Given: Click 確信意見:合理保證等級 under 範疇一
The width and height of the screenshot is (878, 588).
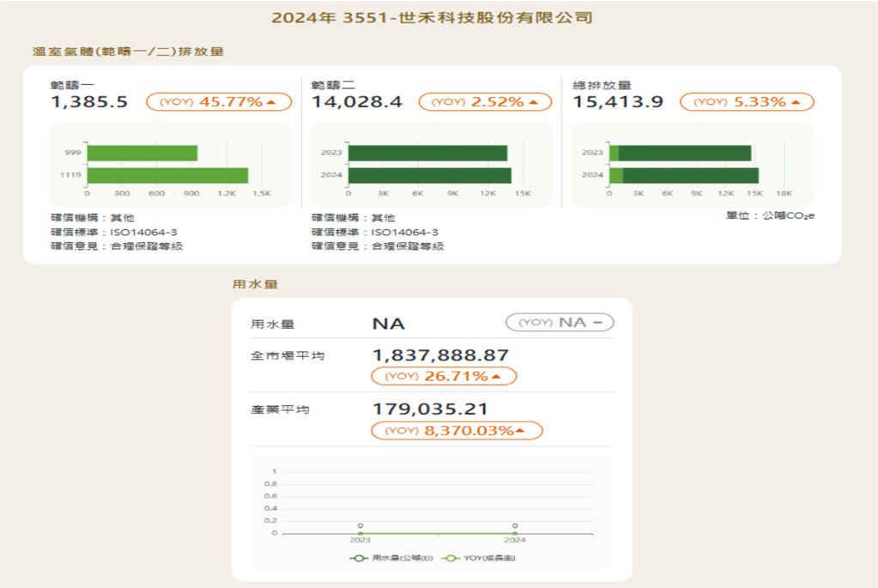Looking at the screenshot, I should click(117, 246).
